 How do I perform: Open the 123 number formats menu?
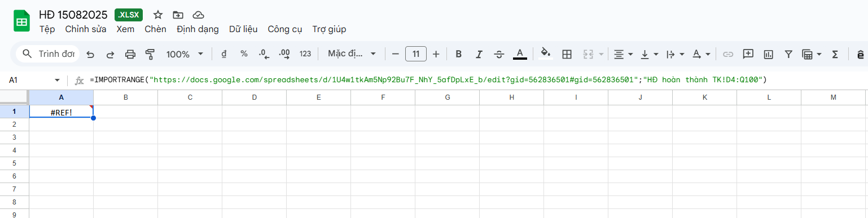pyautogui.click(x=305, y=54)
